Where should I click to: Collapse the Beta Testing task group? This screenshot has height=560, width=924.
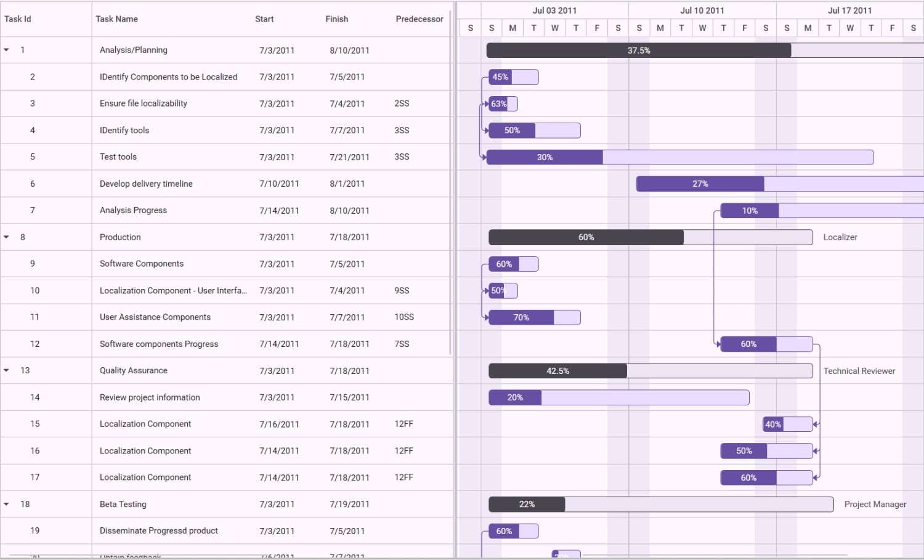click(x=7, y=504)
